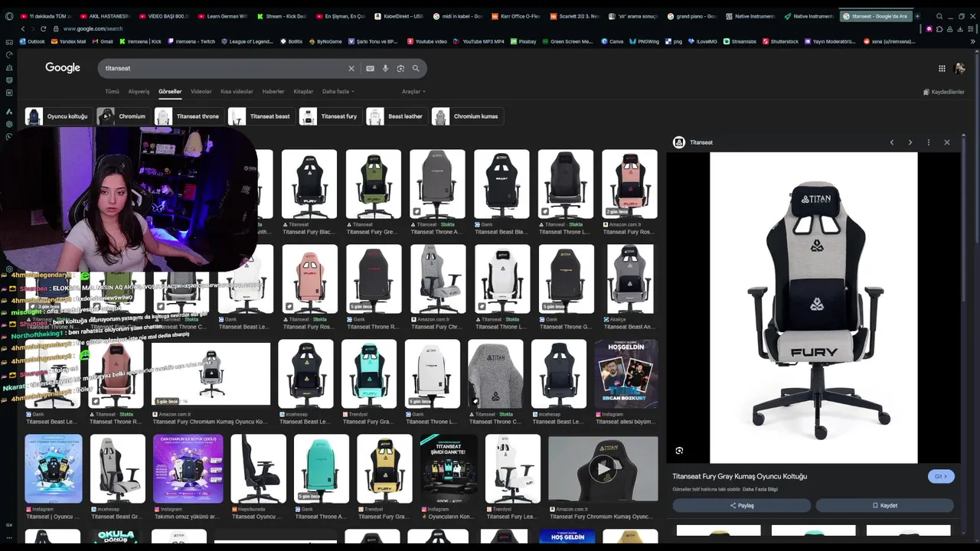Go back with the browser back arrow

tap(22, 28)
